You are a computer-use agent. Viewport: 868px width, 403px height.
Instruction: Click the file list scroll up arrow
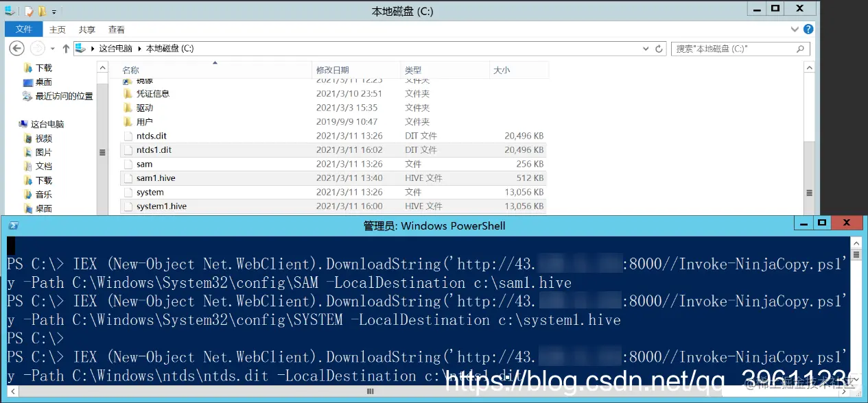[810, 69]
